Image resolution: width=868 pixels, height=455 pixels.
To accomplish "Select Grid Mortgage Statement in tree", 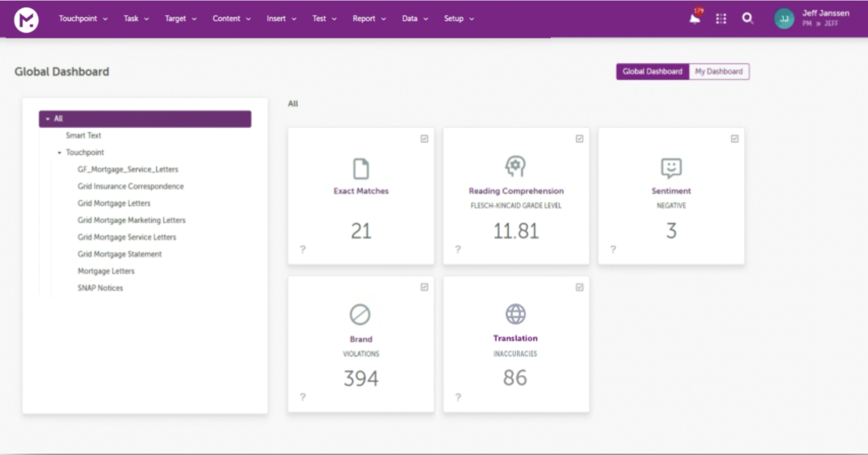I will click(x=120, y=254).
